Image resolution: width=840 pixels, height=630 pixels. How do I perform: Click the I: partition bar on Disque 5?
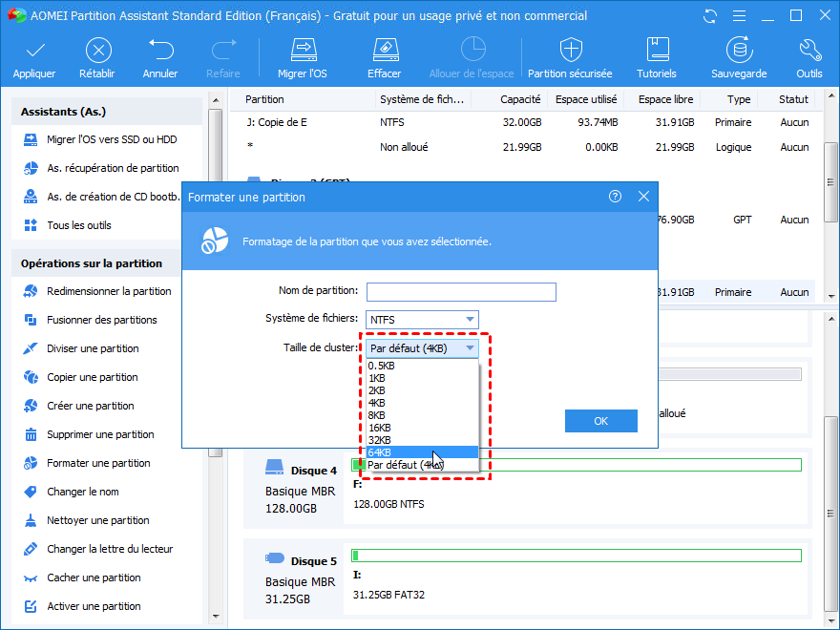[577, 556]
